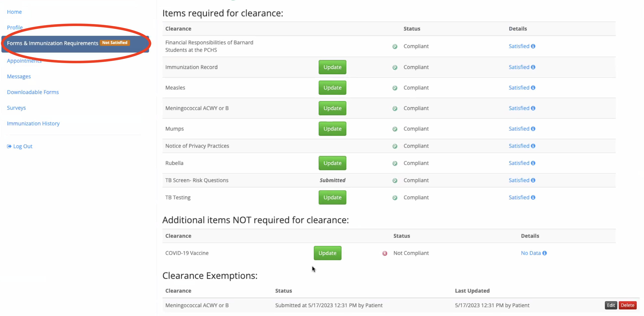Open the No Data details link
644x316 pixels.
click(531, 253)
